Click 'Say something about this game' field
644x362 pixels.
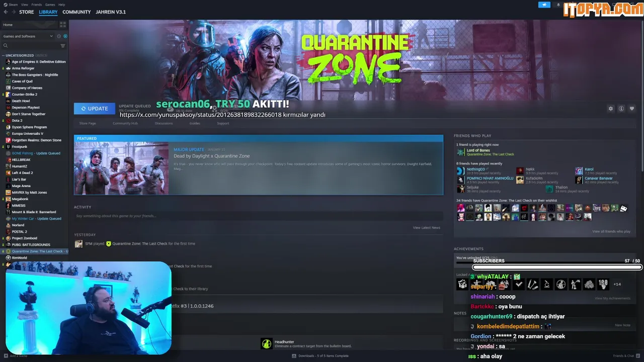point(259,216)
